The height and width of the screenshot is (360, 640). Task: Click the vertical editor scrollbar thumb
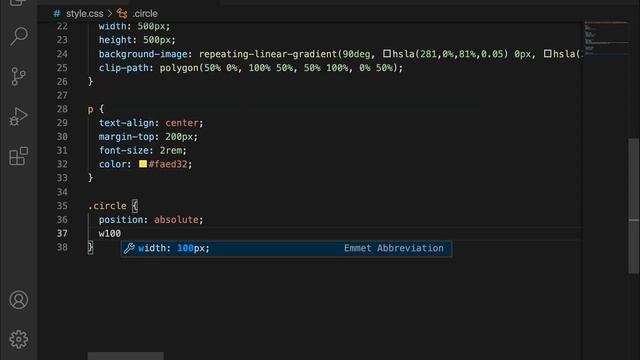click(633, 206)
